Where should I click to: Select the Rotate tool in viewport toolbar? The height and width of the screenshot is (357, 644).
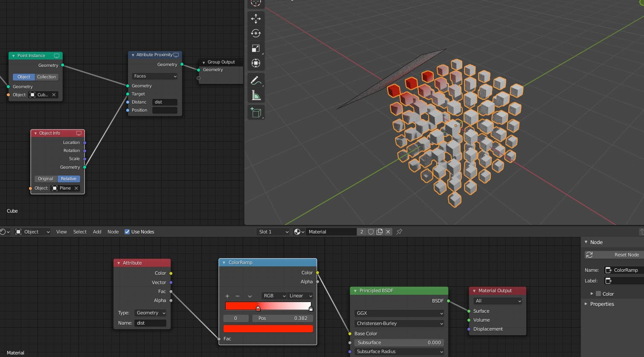[256, 33]
